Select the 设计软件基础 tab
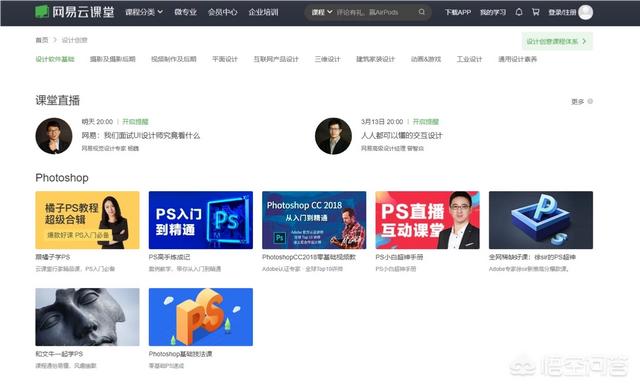640x388 pixels. [55, 59]
